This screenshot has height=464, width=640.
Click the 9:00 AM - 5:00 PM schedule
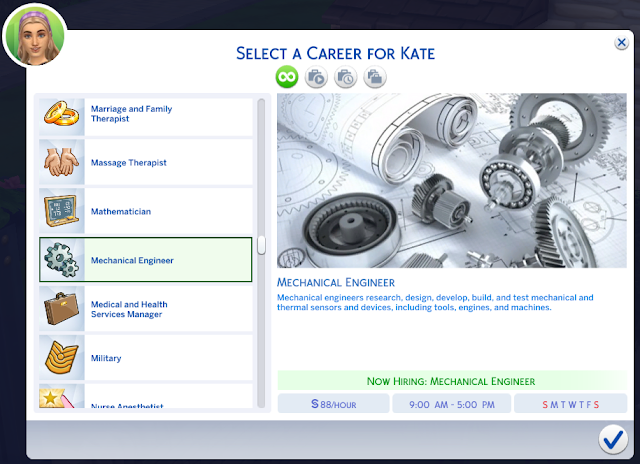(x=452, y=404)
